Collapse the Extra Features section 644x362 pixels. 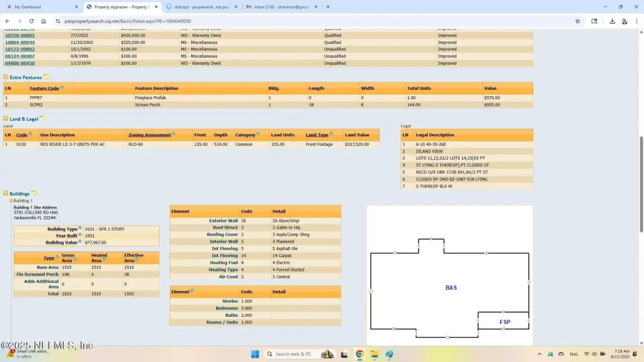click(6, 77)
